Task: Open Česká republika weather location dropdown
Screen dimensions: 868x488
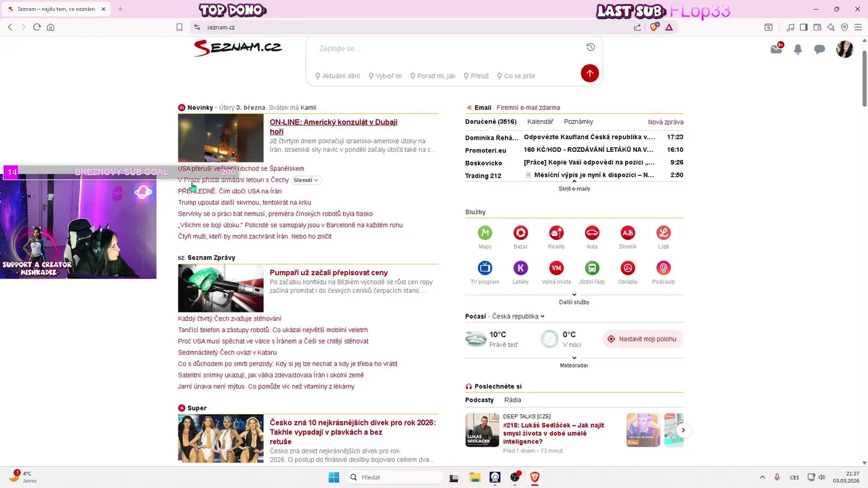Action: (x=518, y=317)
